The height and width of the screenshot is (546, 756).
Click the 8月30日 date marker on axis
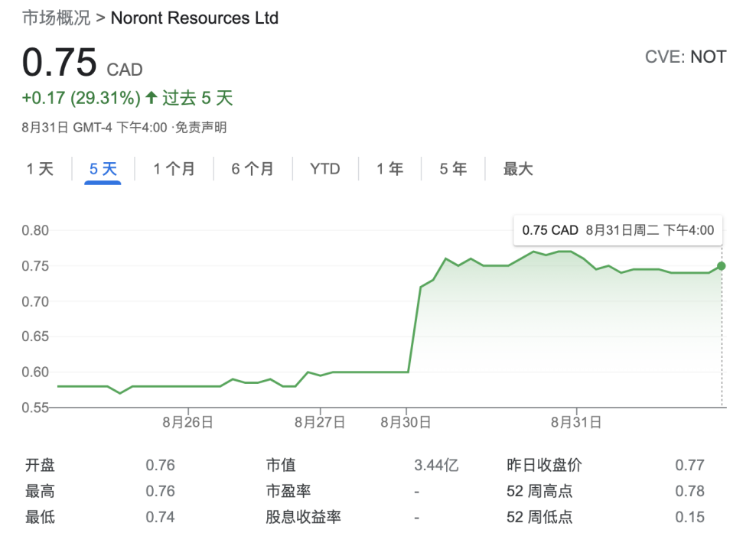[x=406, y=421]
